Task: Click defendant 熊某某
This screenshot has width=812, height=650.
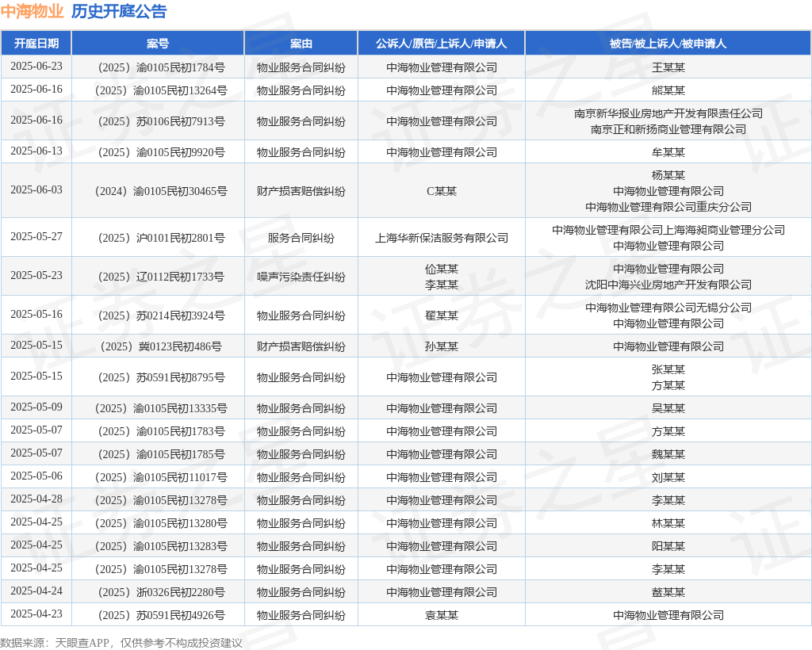Action: coord(668,90)
